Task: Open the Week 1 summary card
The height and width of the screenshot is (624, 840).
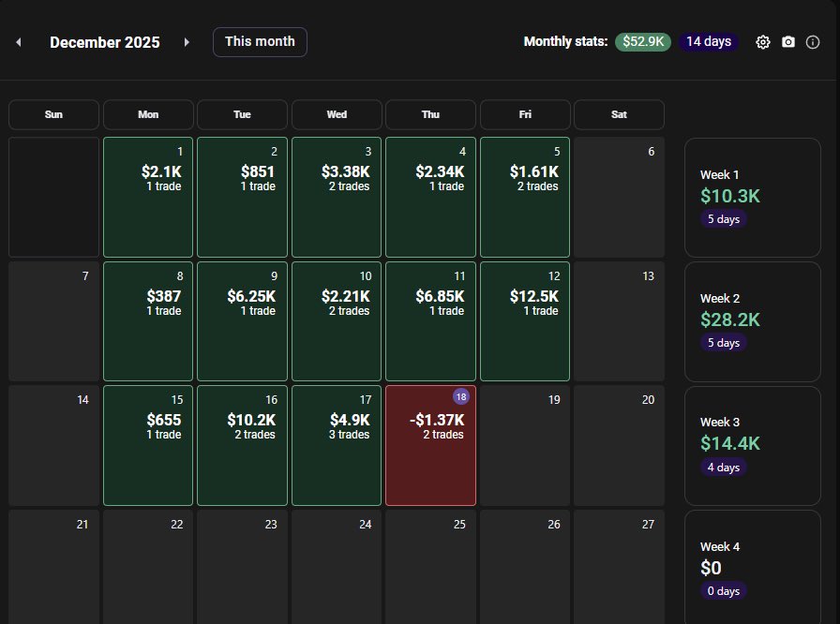Action: point(753,198)
